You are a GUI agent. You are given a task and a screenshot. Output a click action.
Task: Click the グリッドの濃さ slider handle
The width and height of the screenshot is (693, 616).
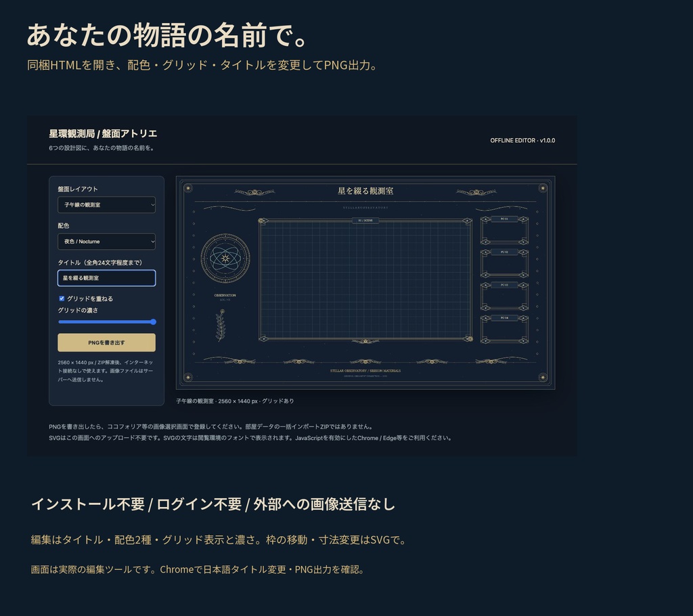coord(153,322)
